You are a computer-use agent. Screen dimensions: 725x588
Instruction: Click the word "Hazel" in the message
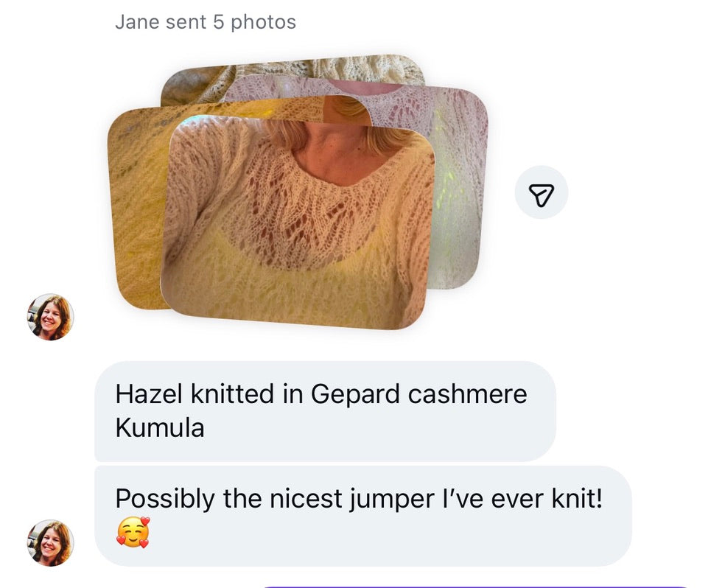pos(148,394)
